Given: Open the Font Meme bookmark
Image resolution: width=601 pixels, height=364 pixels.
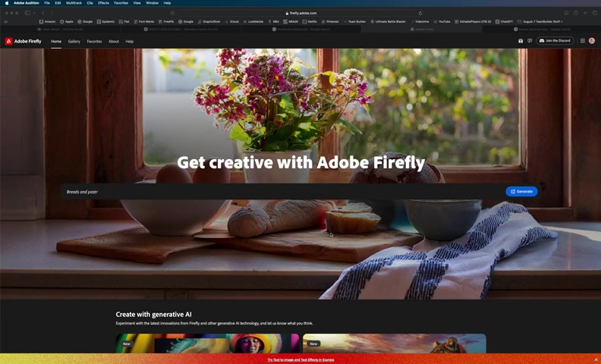Looking at the screenshot, I should click(143, 21).
